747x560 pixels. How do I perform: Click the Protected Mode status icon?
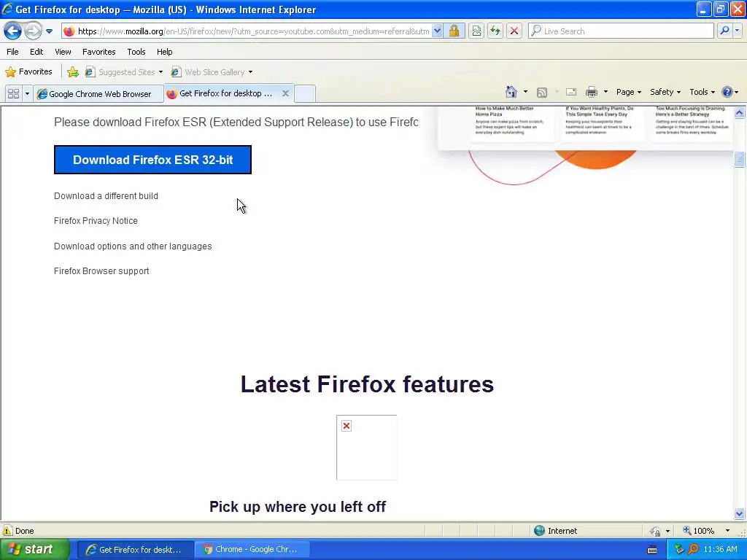(x=656, y=531)
